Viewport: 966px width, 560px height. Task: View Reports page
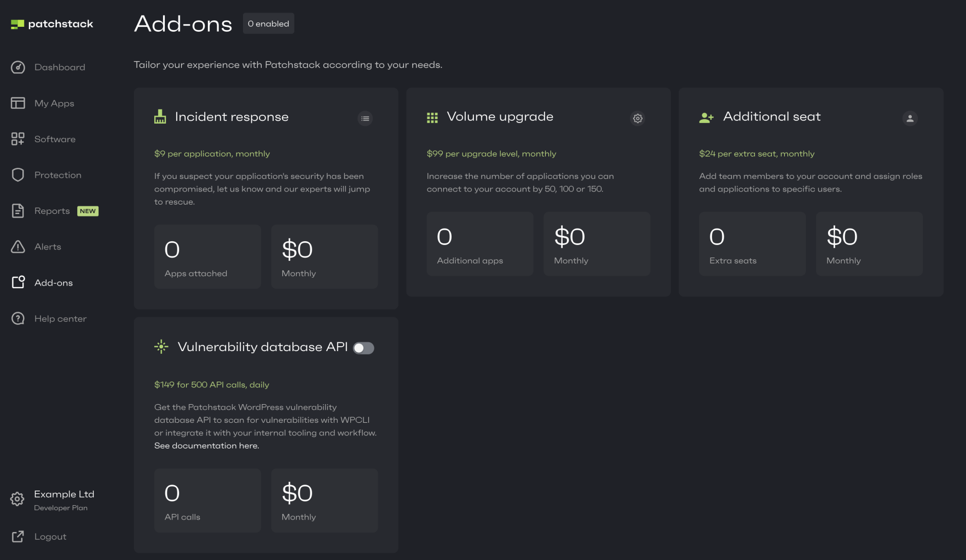(52, 211)
